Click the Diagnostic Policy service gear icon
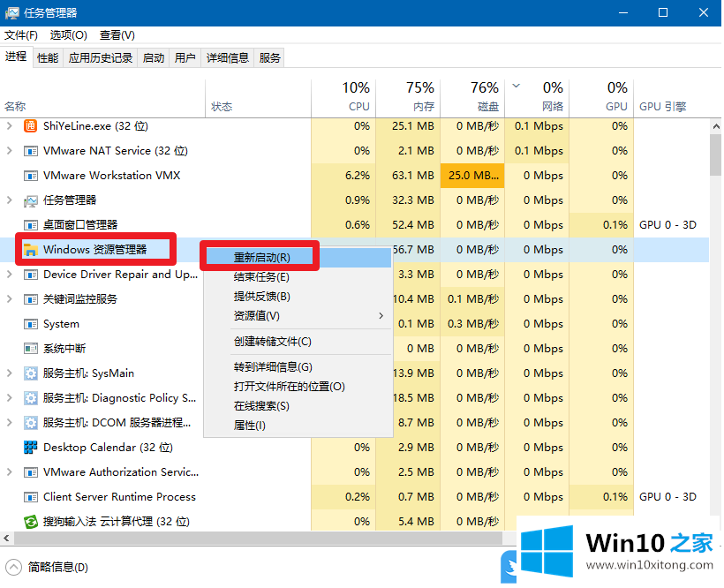This screenshot has height=588, width=724. (x=31, y=398)
